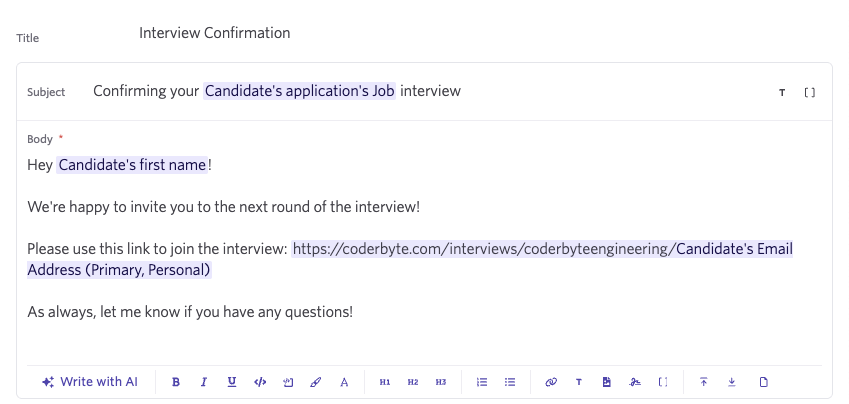The image size is (849, 404).
Task: Select the highlighter brush icon
Action: click(316, 382)
